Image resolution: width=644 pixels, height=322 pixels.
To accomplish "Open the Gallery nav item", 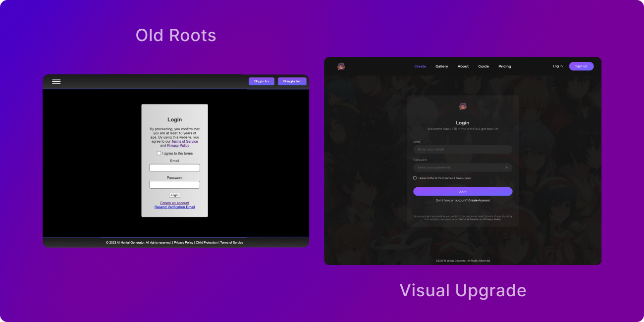I will 442,66.
